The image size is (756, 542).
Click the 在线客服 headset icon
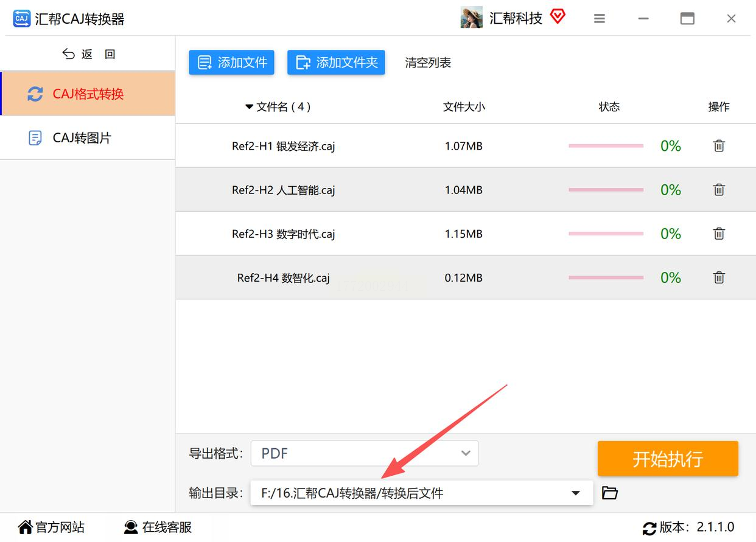(131, 527)
